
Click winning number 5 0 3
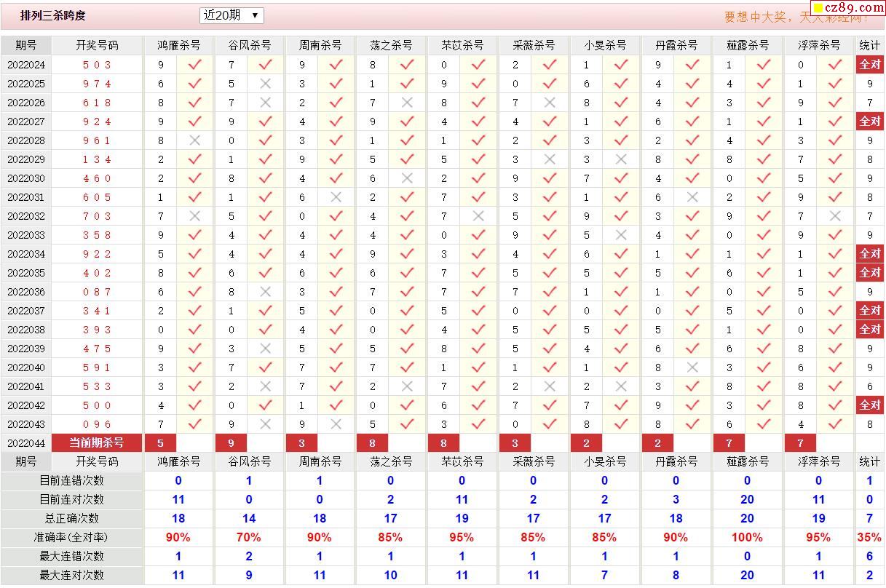[x=97, y=65]
